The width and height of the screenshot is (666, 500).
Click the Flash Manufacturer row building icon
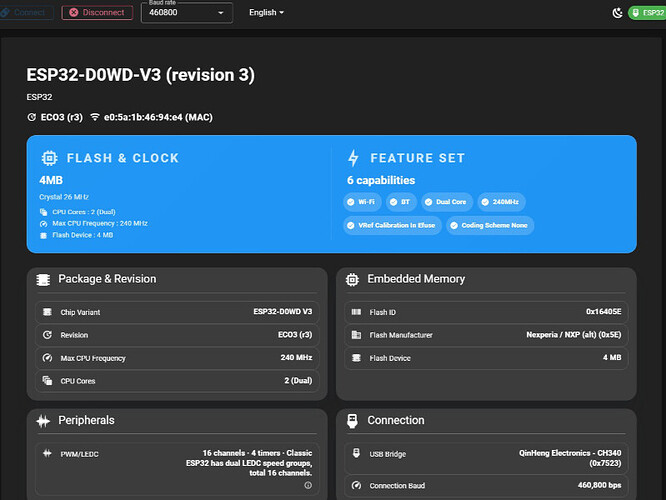point(356,335)
